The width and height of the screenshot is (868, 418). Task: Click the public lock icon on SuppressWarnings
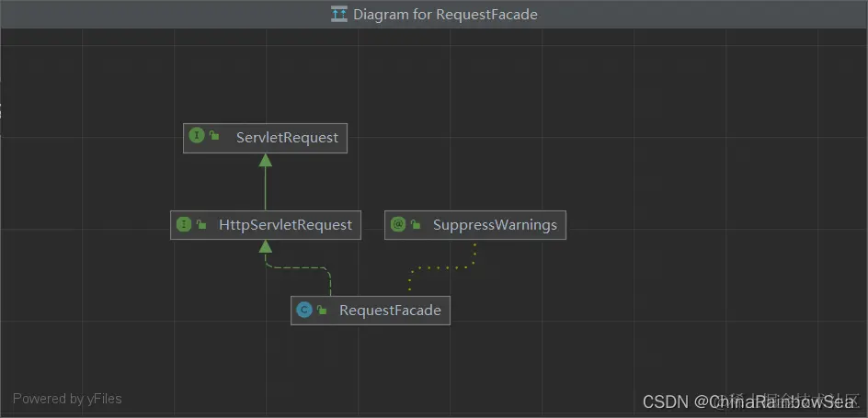[x=416, y=225]
